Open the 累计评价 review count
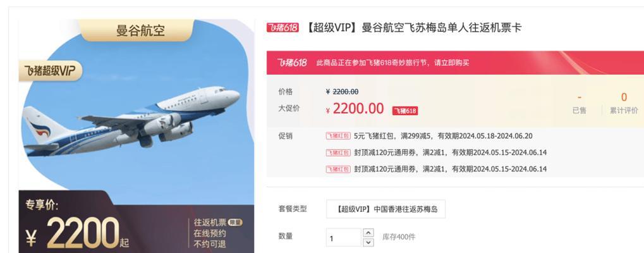This screenshot has width=644, height=253. pyautogui.click(x=624, y=104)
